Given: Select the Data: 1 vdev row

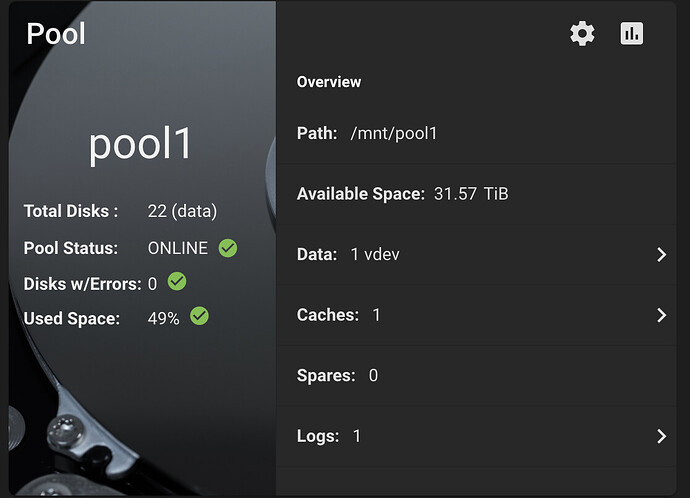Looking at the screenshot, I should [470, 255].
